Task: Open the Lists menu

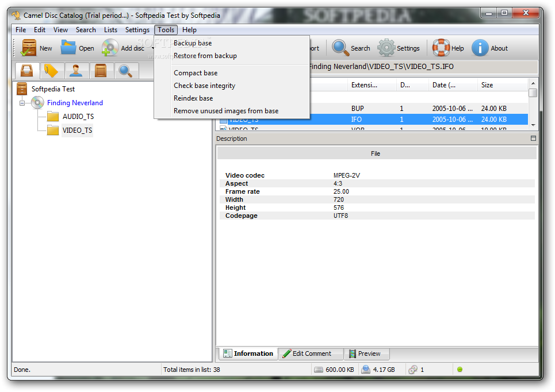Action: (110, 30)
